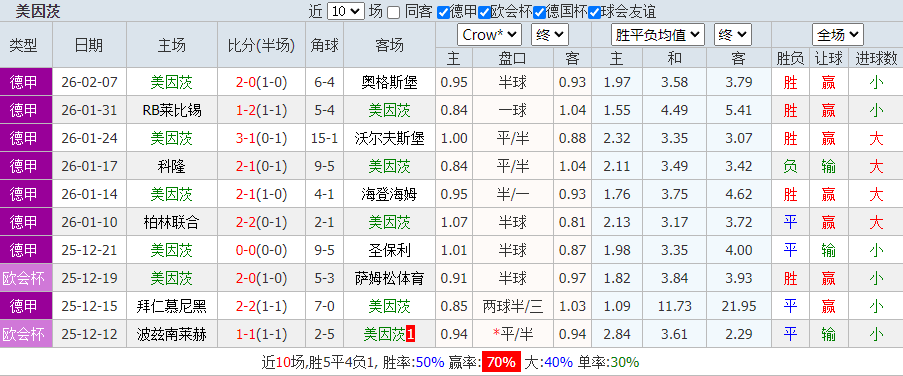The height and width of the screenshot is (376, 903).
Task: Click the date 26-01-24
Action: click(x=89, y=138)
